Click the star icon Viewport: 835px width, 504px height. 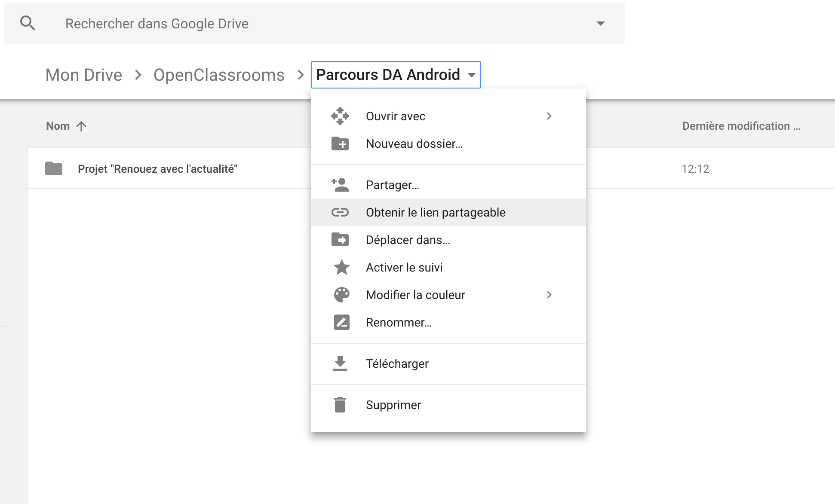point(342,267)
